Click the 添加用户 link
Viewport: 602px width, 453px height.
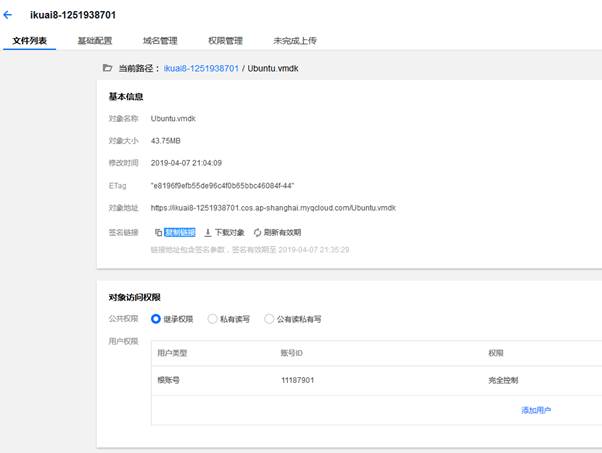536,410
